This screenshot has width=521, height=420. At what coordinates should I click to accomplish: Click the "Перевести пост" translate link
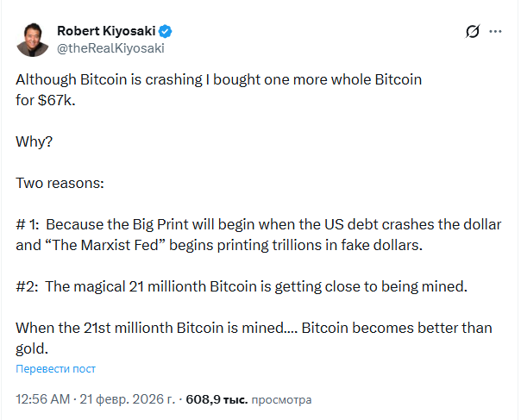click(55, 368)
